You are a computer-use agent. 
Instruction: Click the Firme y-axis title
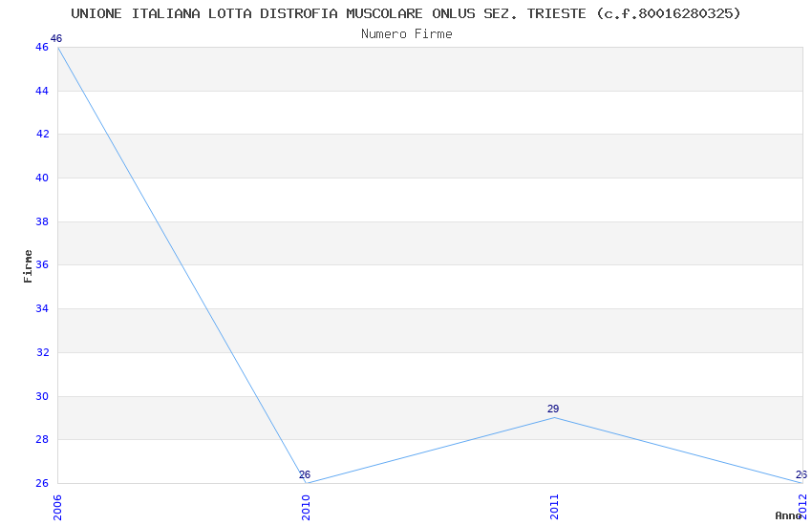click(x=28, y=266)
